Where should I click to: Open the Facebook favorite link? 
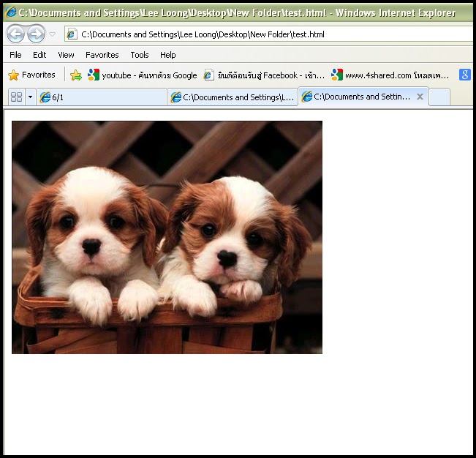click(x=264, y=75)
